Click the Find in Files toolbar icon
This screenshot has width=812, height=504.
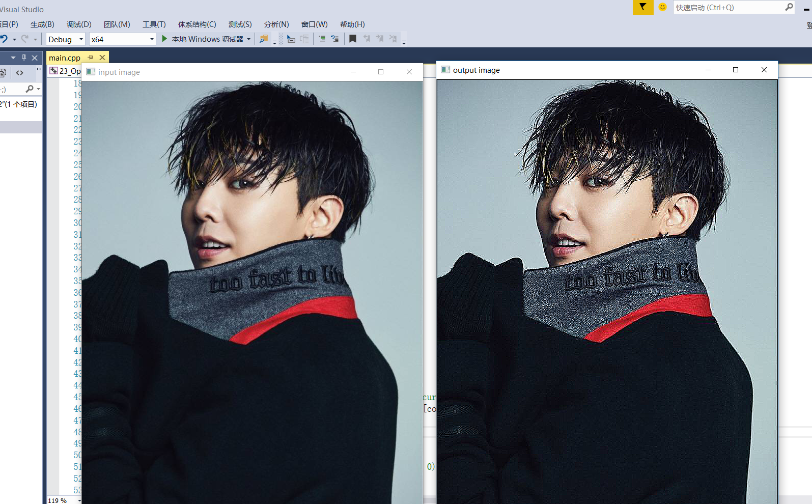(264, 39)
